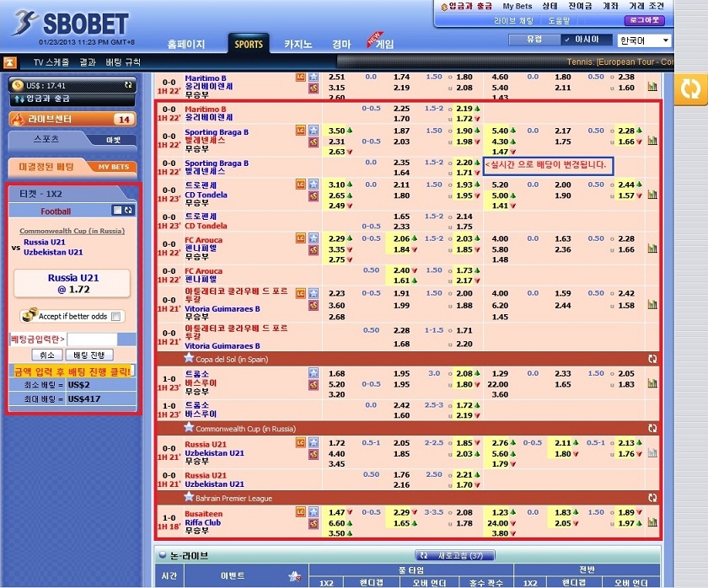Refresh the US$ 17.41 account balance

click(128, 85)
